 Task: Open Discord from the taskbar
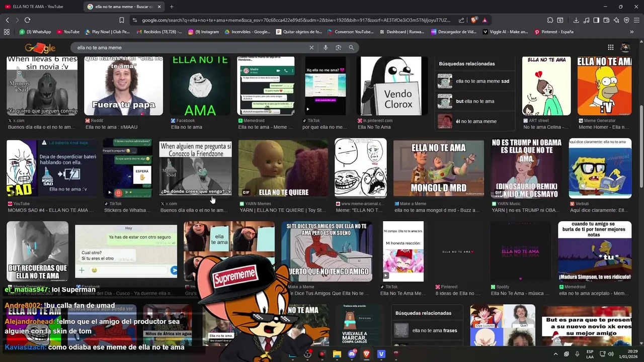pos(352,354)
